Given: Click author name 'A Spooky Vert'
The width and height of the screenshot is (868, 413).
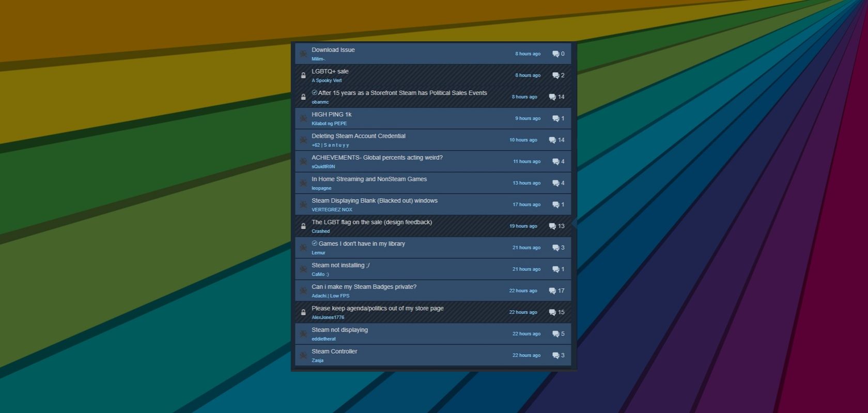Looking at the screenshot, I should tap(327, 81).
